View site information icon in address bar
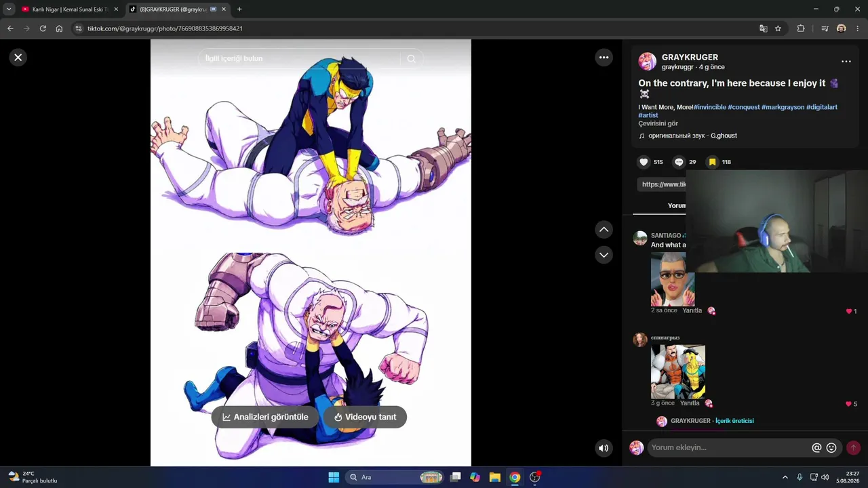The image size is (868, 488). pos(79,28)
